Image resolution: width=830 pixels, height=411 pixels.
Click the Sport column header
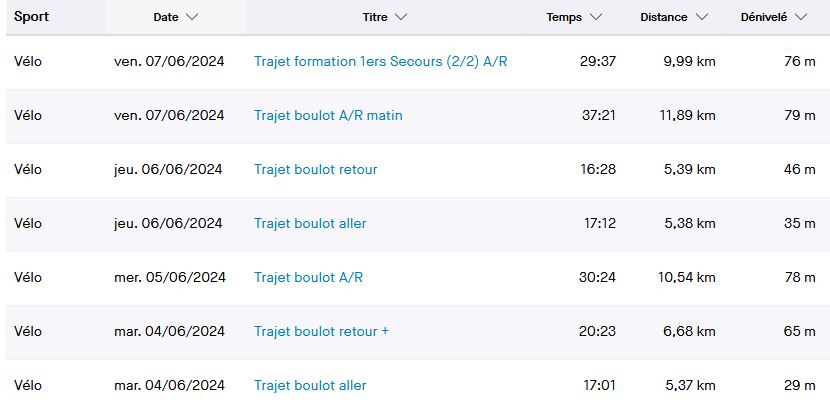pyautogui.click(x=32, y=17)
